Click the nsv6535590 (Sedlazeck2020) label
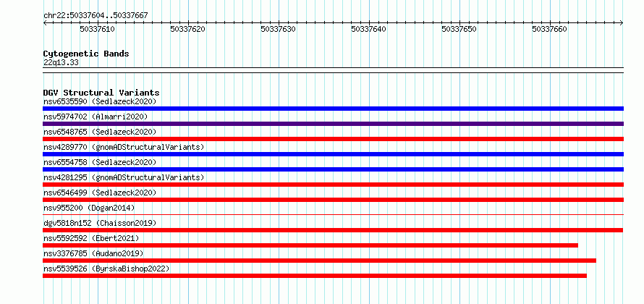 click(x=100, y=101)
